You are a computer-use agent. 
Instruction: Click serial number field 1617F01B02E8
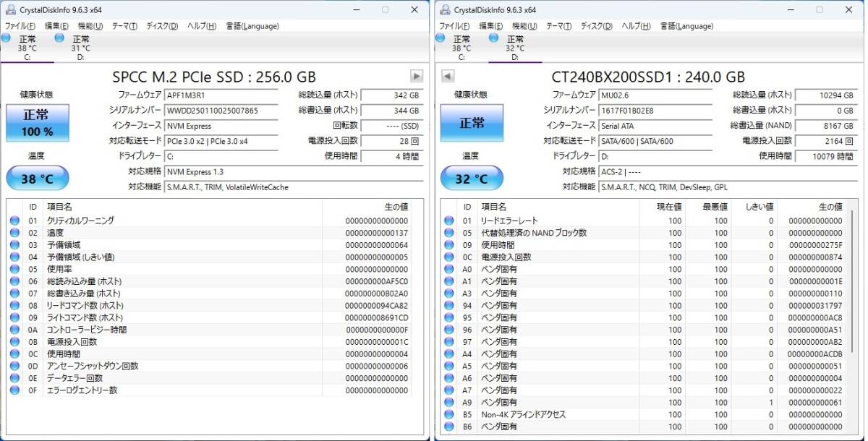click(x=655, y=111)
